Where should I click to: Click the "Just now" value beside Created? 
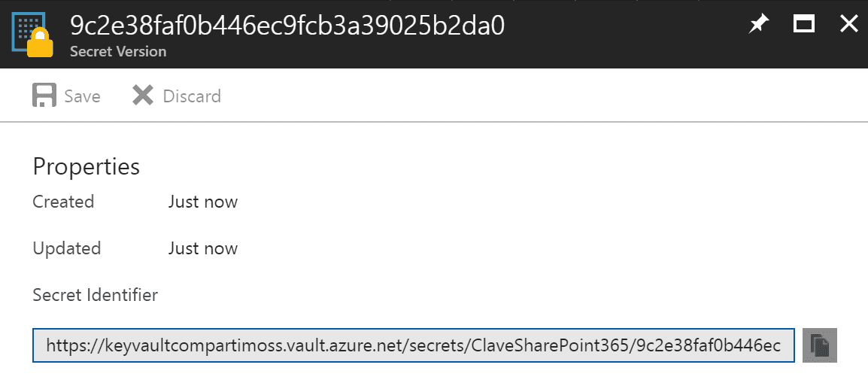[x=202, y=201]
